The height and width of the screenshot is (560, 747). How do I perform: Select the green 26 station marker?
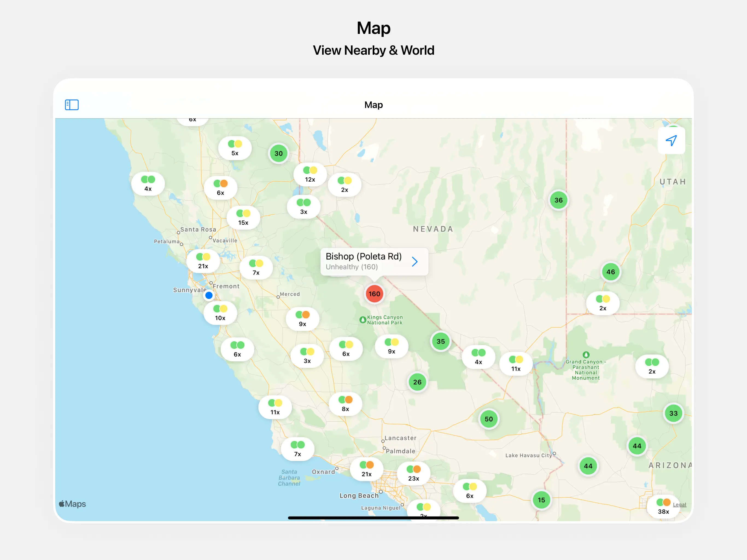tap(417, 382)
